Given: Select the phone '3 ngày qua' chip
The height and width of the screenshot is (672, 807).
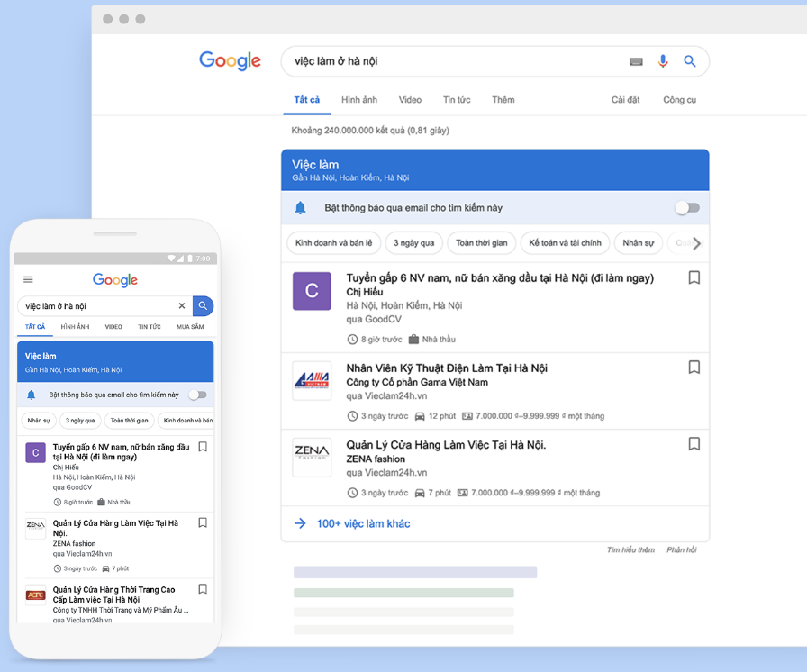Looking at the screenshot, I should coord(80,421).
